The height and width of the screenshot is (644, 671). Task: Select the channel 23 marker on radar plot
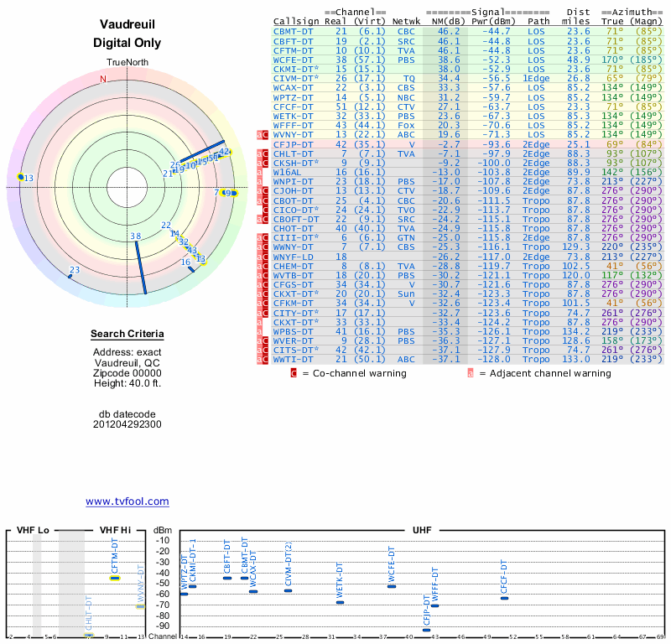tap(70, 277)
